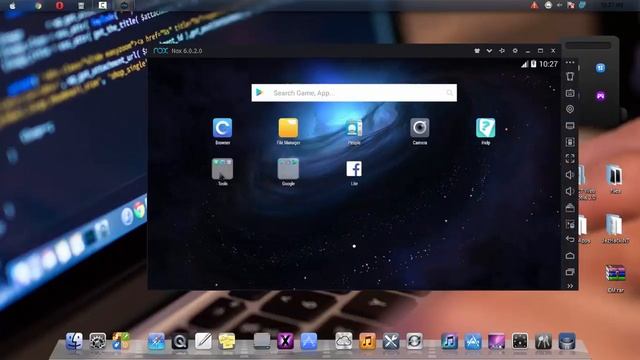Screen dimensions: 640x360
Task: Toggle fullscreen from Nox sidebar
Action: [x=570, y=158]
